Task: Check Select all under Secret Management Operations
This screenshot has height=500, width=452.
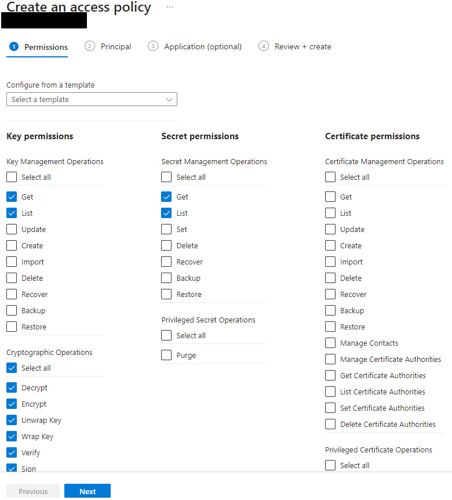Action: [166, 177]
